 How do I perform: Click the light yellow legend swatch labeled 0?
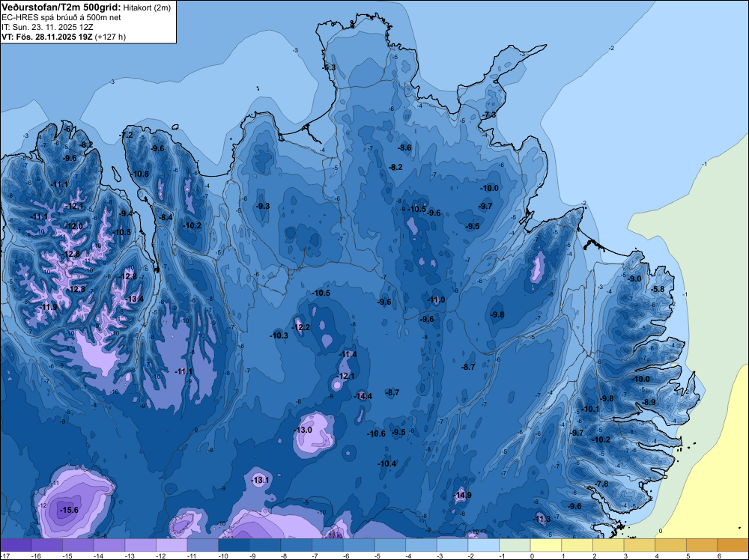(546, 545)
